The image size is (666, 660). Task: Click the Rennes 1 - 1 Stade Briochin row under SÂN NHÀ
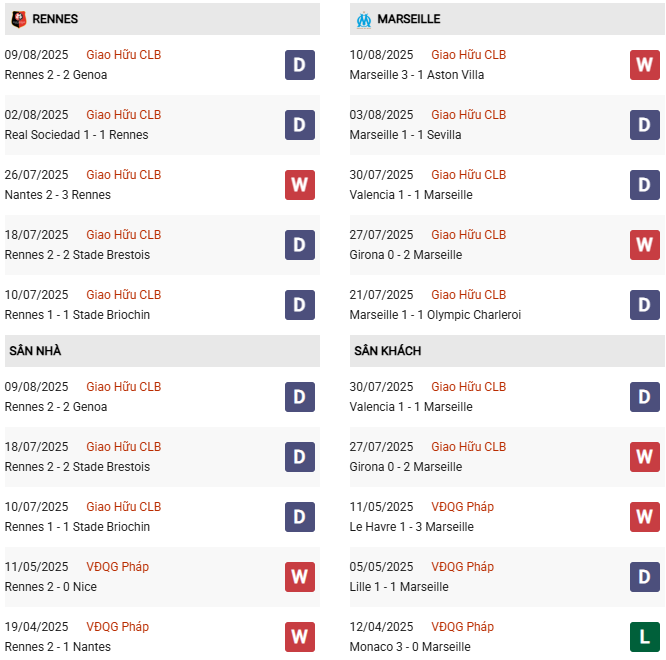(x=77, y=527)
